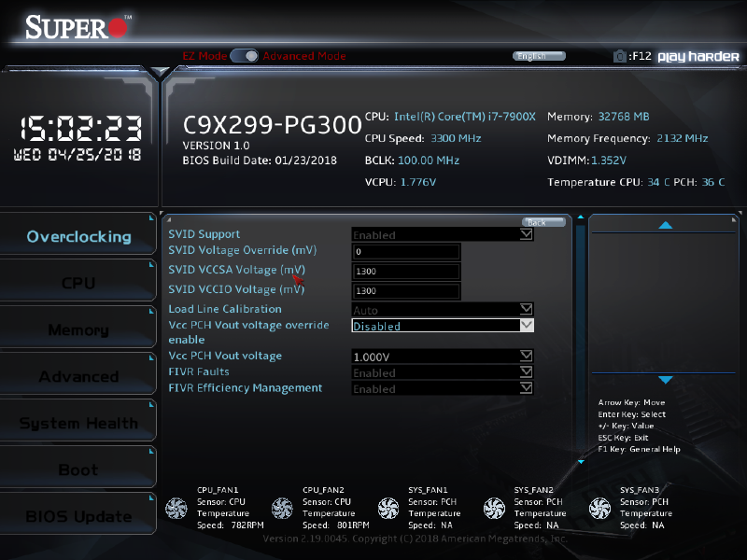
Task: Switch to the Advanced menu tab
Action: (x=78, y=376)
